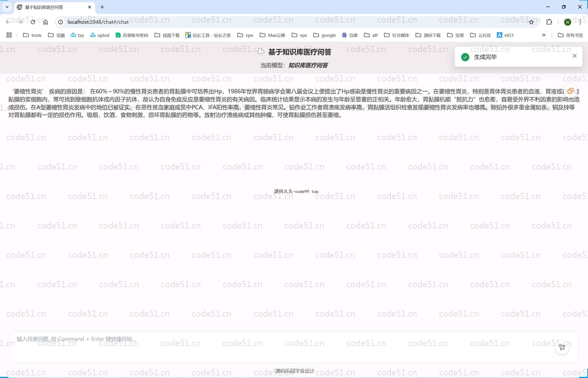Click the 源码久久-code99.top text
Screen dimensions: 588x378
point(296,192)
